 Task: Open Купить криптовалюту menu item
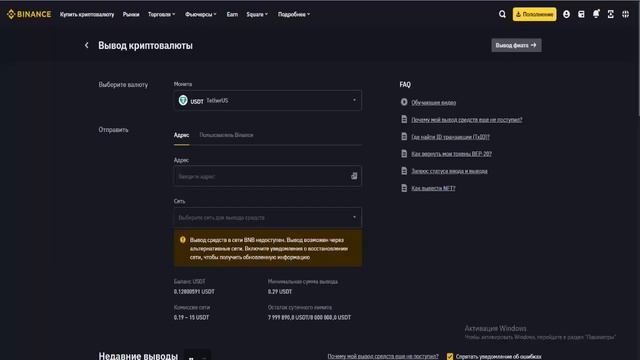87,14
